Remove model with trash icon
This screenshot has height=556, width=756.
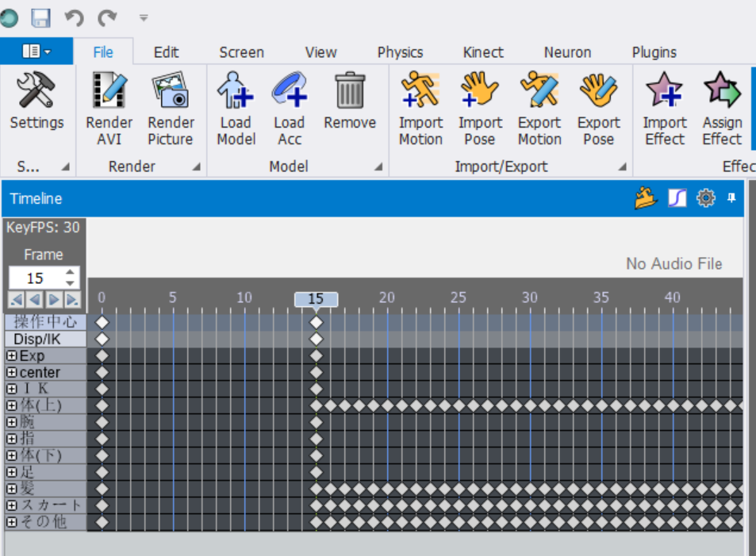pos(350,90)
